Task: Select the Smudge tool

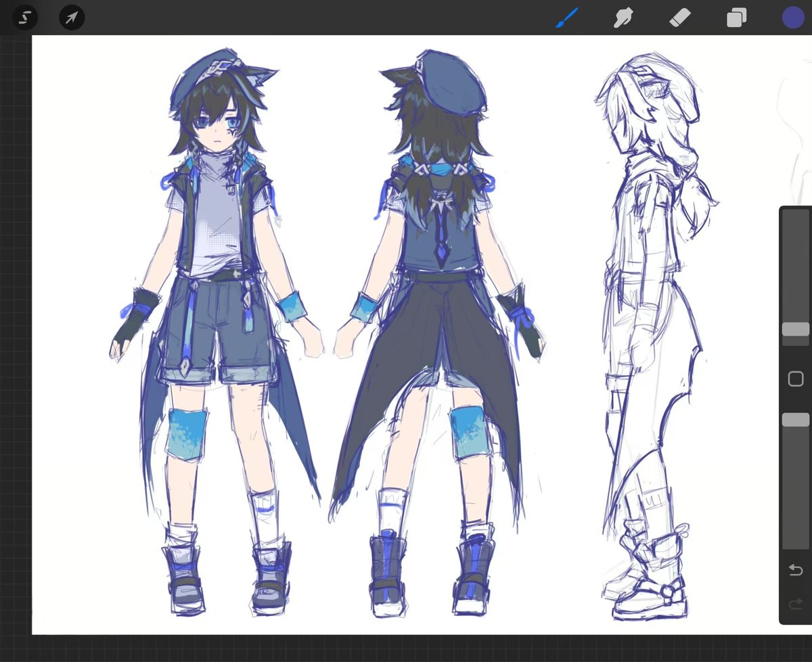Action: tap(623, 18)
